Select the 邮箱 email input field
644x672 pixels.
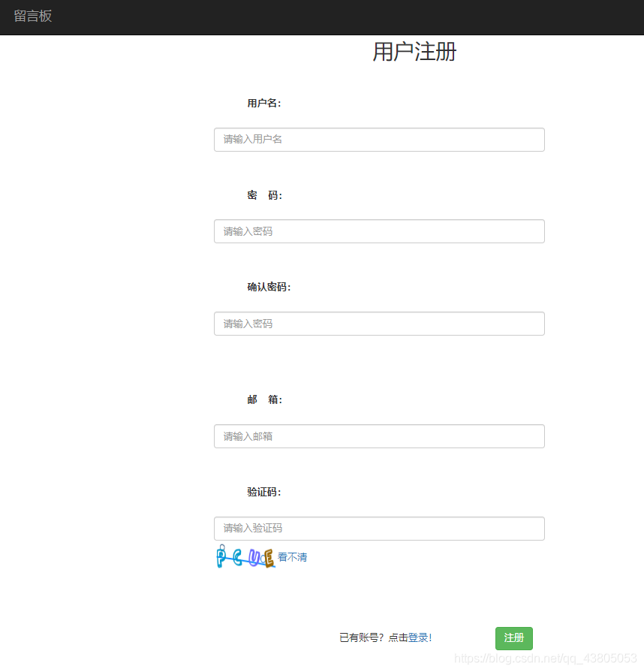(x=379, y=436)
